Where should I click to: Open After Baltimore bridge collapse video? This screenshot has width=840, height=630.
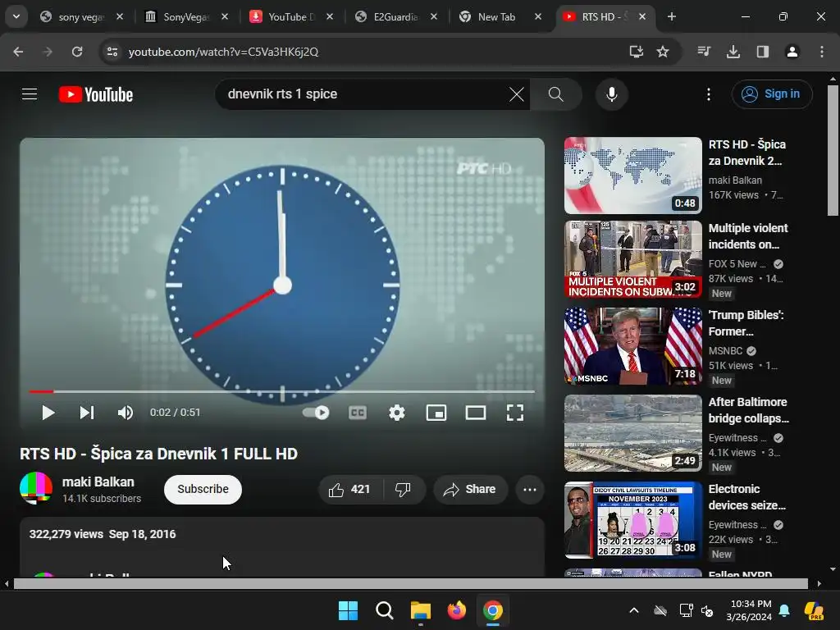[x=632, y=433]
